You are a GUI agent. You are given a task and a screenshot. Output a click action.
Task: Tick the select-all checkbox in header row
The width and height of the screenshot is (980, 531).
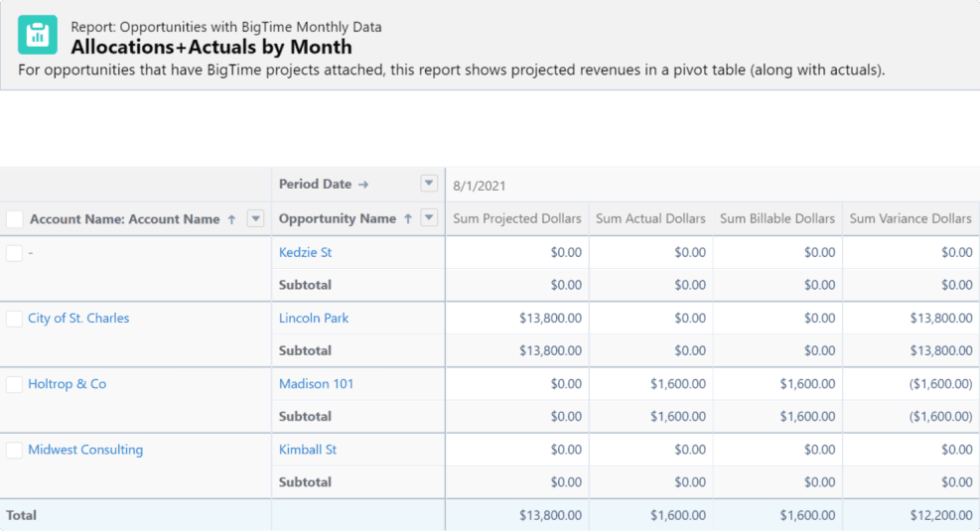(x=14, y=219)
